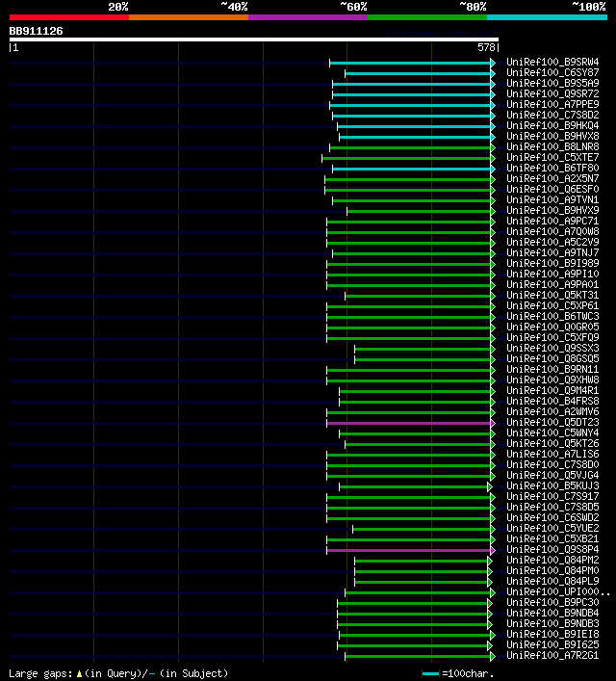Viewport: 616px width, 681px height.
Task: Click the cyan ~100% legend color segment
Action: [547, 17]
